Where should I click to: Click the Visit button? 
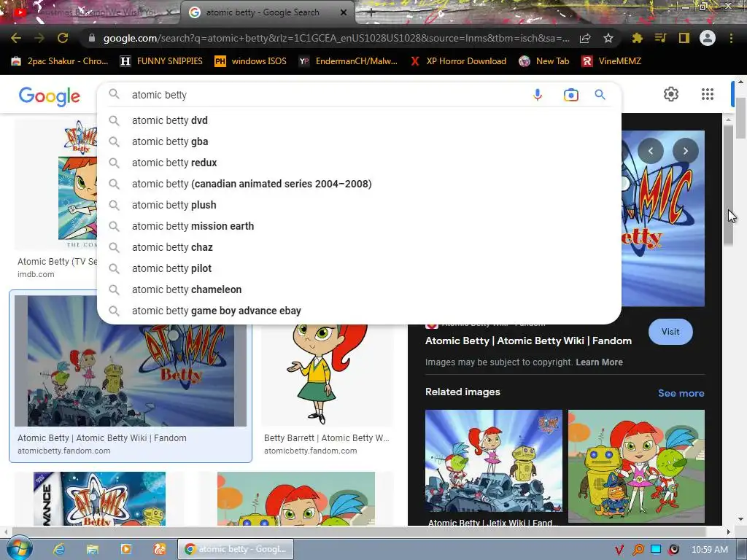point(670,332)
